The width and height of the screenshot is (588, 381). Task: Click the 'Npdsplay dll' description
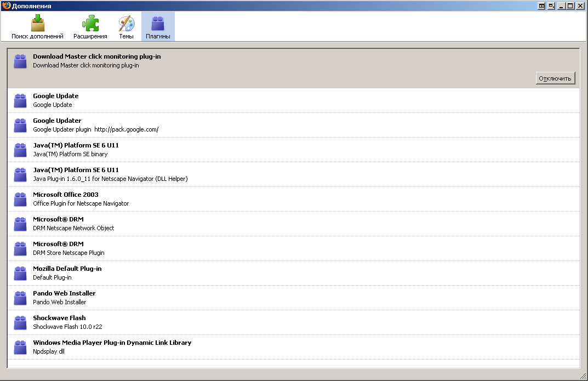point(49,352)
